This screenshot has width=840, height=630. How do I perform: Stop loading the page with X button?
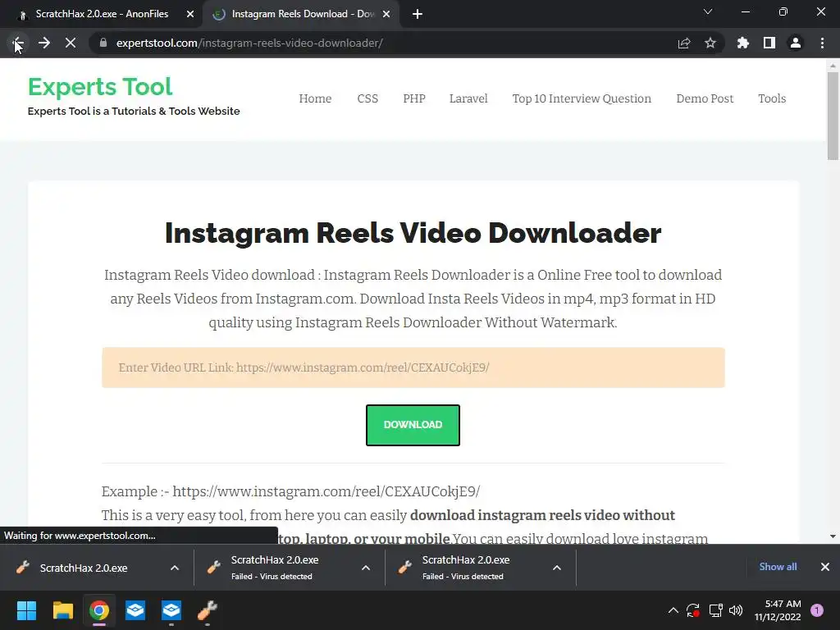click(71, 43)
